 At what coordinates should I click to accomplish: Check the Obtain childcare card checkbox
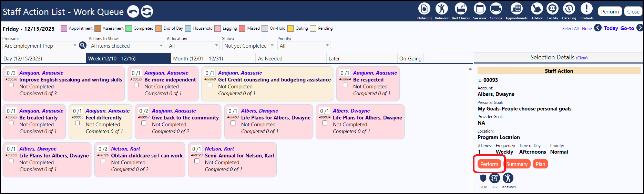103,161
